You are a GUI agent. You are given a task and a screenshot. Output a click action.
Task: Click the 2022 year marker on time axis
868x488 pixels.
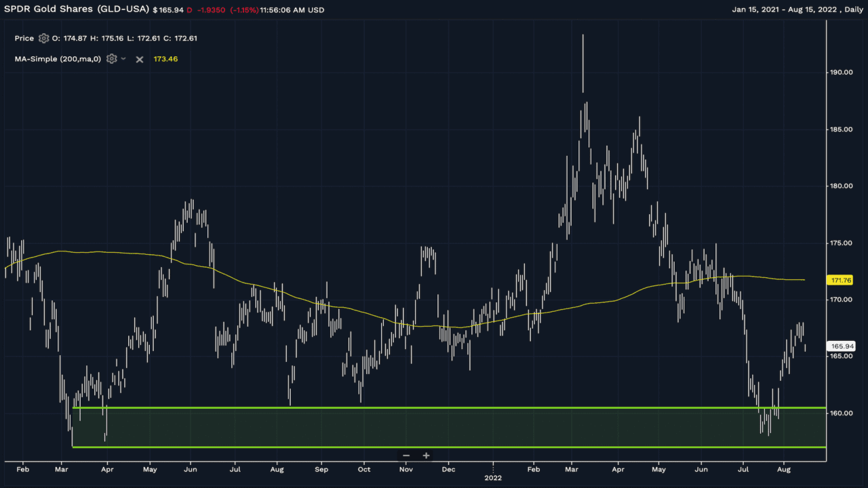point(493,478)
